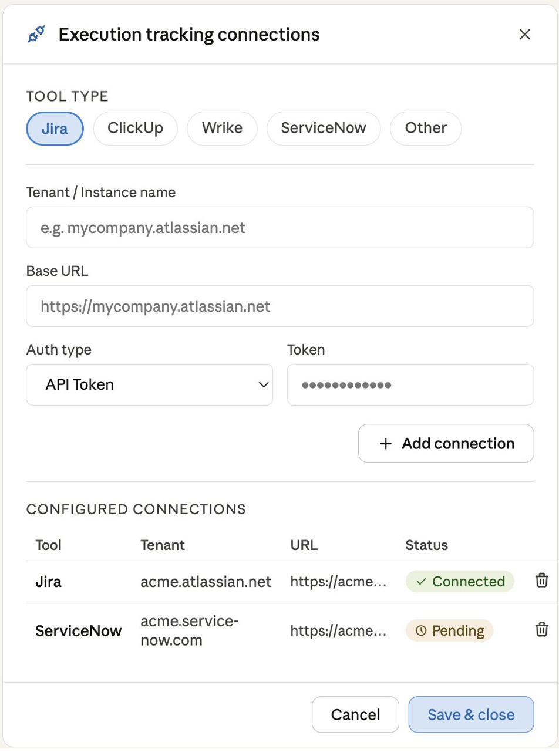
Task: Open the Auth type dropdown
Action: [x=150, y=384]
